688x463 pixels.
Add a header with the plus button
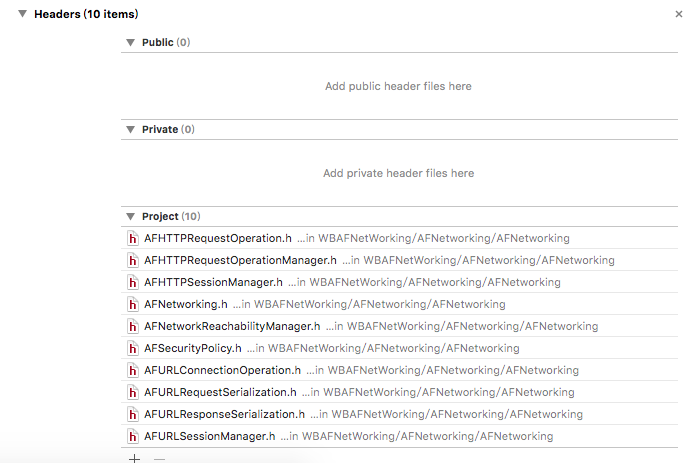(x=135, y=459)
